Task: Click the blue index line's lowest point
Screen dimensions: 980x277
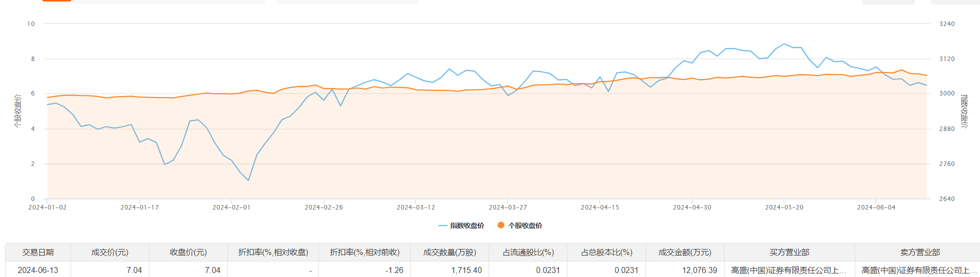Action: click(x=248, y=180)
